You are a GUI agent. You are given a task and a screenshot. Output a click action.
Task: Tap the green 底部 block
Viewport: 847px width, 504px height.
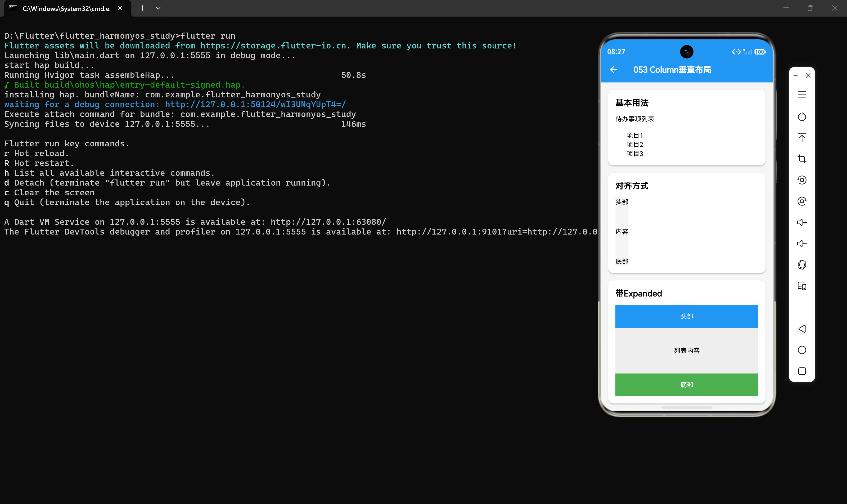pyautogui.click(x=687, y=385)
